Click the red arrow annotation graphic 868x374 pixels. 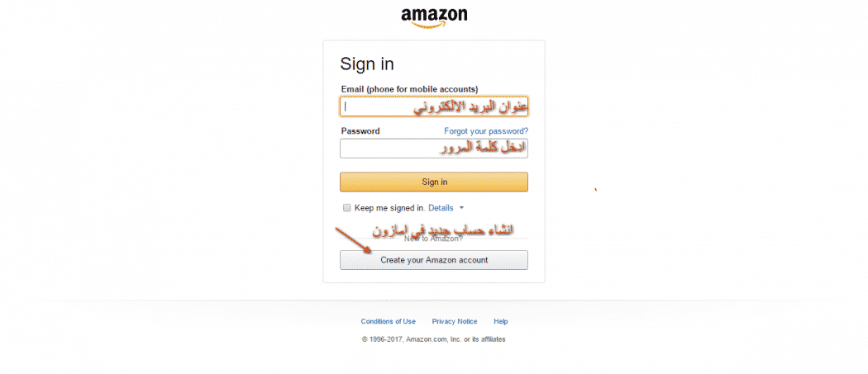coord(353,239)
